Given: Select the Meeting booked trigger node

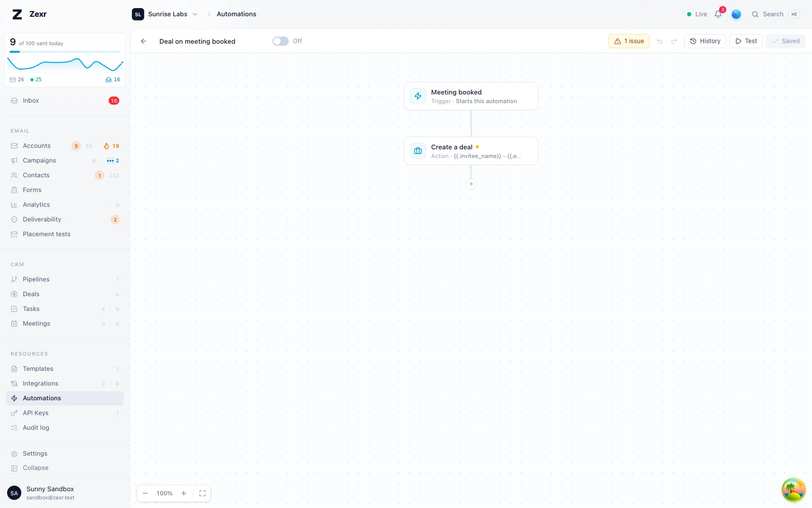Looking at the screenshot, I should click(471, 96).
